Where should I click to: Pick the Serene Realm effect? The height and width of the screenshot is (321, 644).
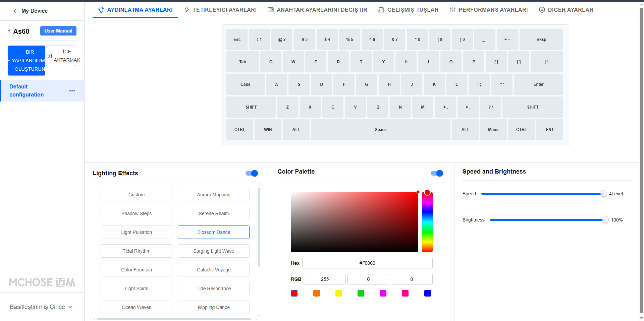(214, 213)
